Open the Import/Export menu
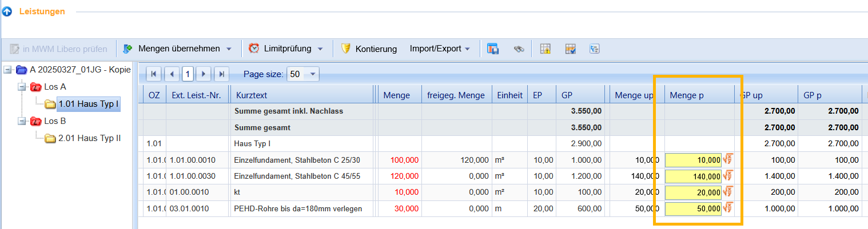Screen dimensions: 868x229 (x=440, y=49)
